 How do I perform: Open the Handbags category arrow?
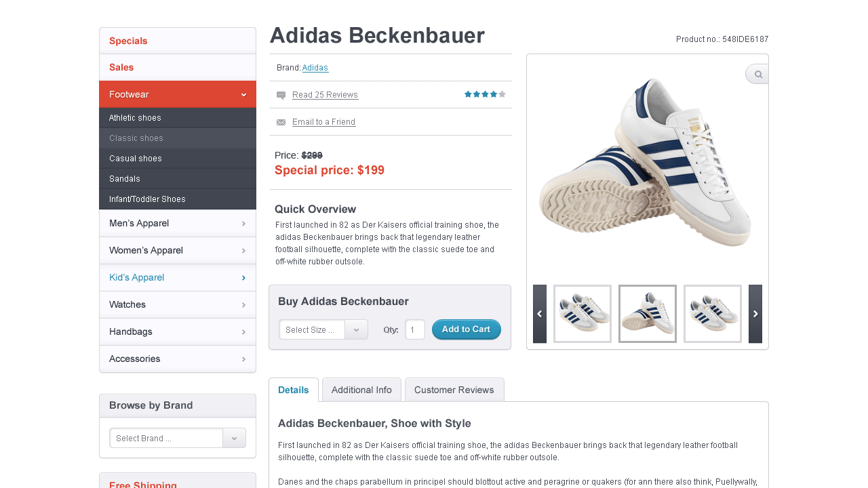243,331
